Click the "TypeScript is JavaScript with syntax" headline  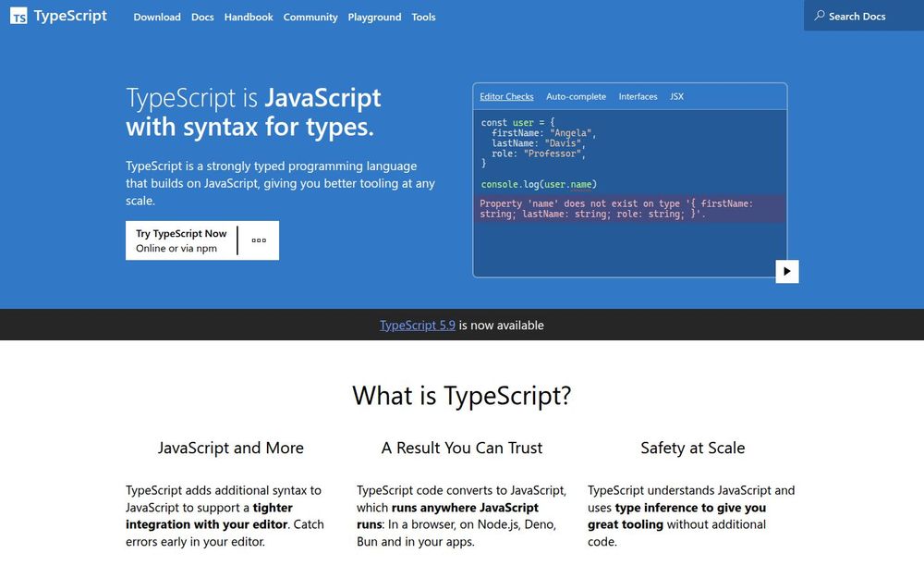point(254,112)
